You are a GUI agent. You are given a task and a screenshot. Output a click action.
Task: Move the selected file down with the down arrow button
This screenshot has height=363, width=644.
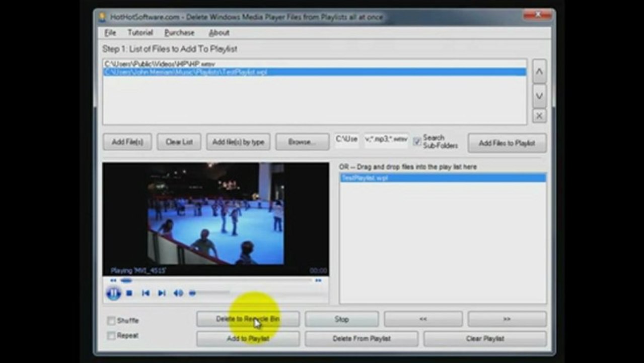pyautogui.click(x=539, y=96)
